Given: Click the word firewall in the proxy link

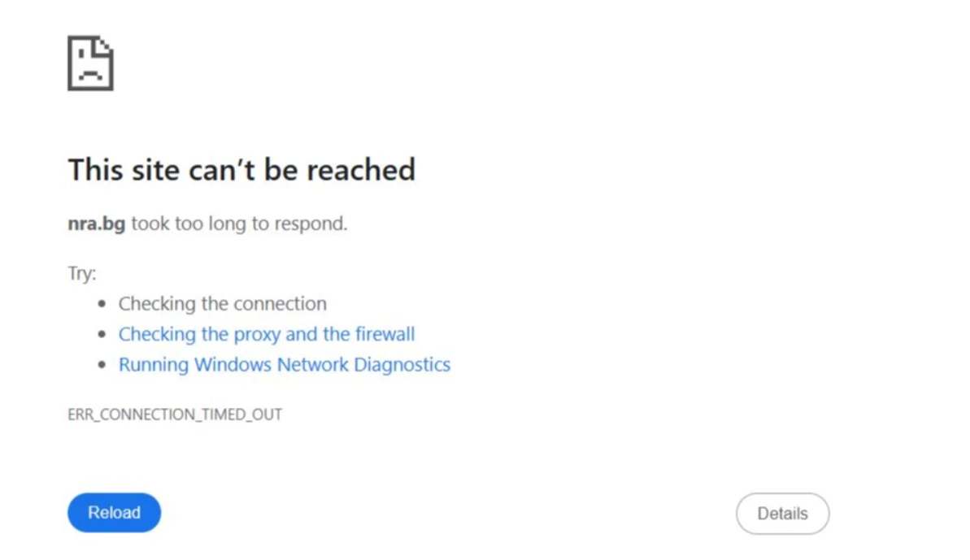Looking at the screenshot, I should pos(385,334).
